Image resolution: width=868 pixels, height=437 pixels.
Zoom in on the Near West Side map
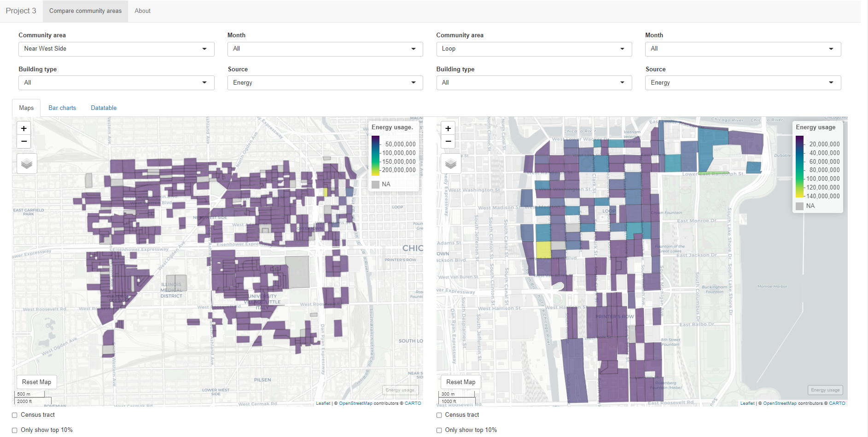pyautogui.click(x=24, y=128)
